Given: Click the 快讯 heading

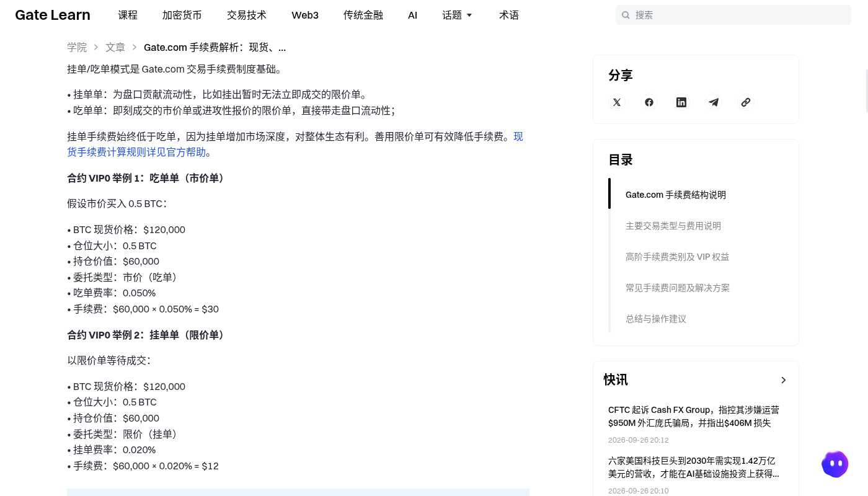Looking at the screenshot, I should click(616, 380).
